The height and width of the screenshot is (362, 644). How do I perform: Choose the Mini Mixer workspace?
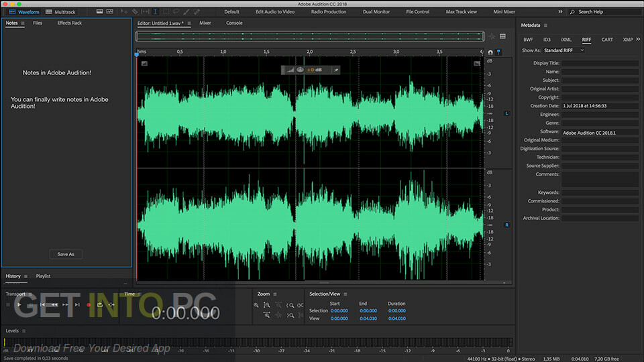504,12
